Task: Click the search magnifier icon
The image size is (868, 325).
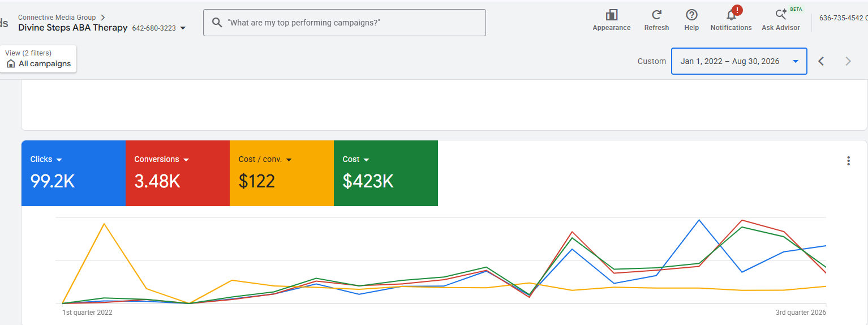Action: click(217, 23)
